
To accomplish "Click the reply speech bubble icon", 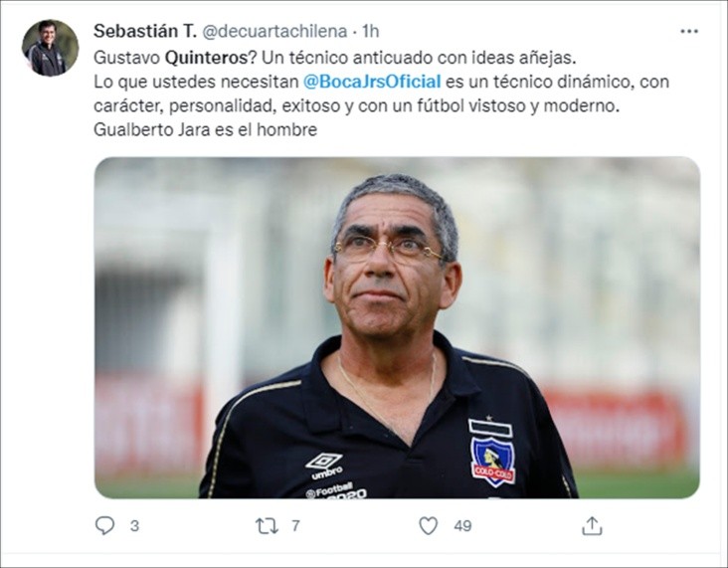I will click(104, 526).
